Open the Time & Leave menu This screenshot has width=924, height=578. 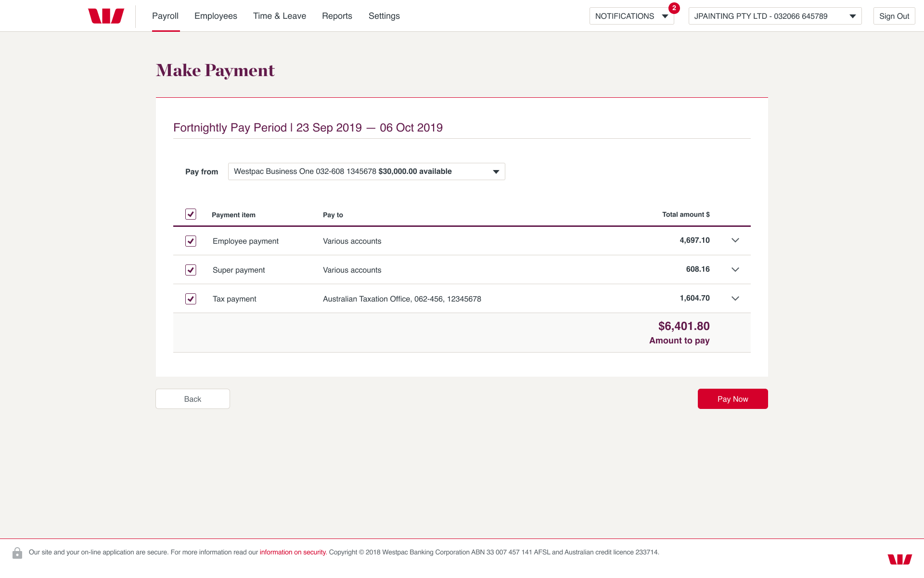280,16
